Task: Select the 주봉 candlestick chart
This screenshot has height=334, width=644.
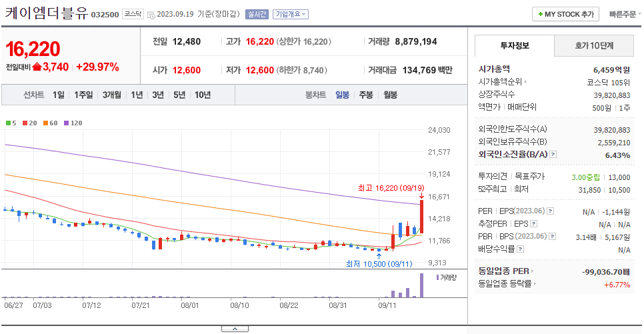Action: pyautogui.click(x=366, y=95)
